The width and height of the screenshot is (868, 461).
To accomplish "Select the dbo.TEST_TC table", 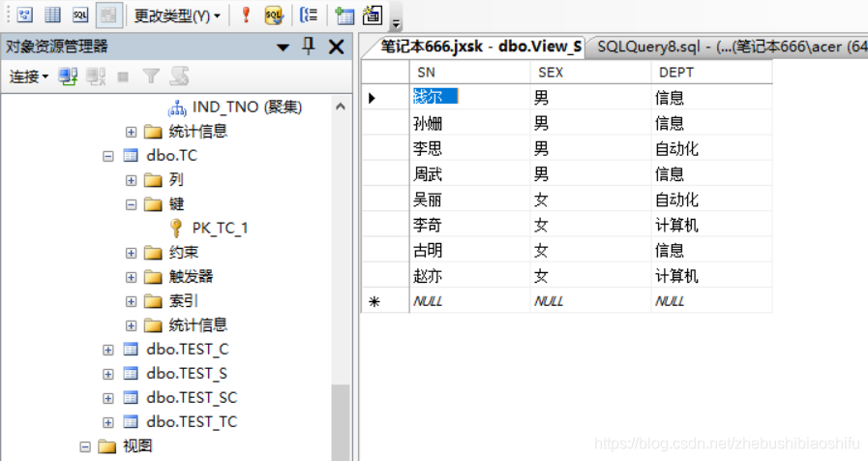I will point(192,422).
